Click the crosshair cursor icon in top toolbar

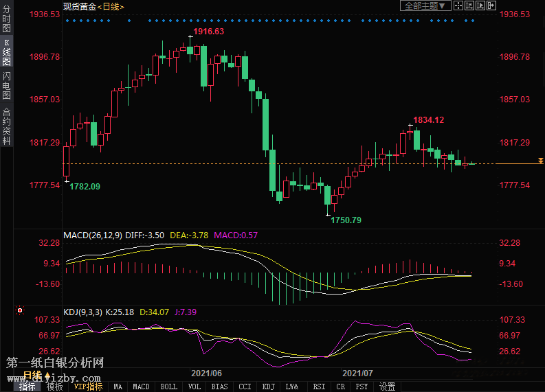tap(458, 5)
